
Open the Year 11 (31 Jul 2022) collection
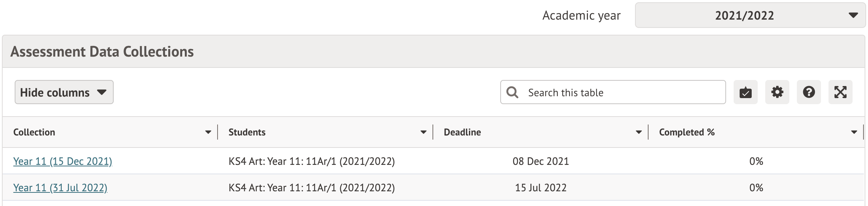(x=60, y=188)
